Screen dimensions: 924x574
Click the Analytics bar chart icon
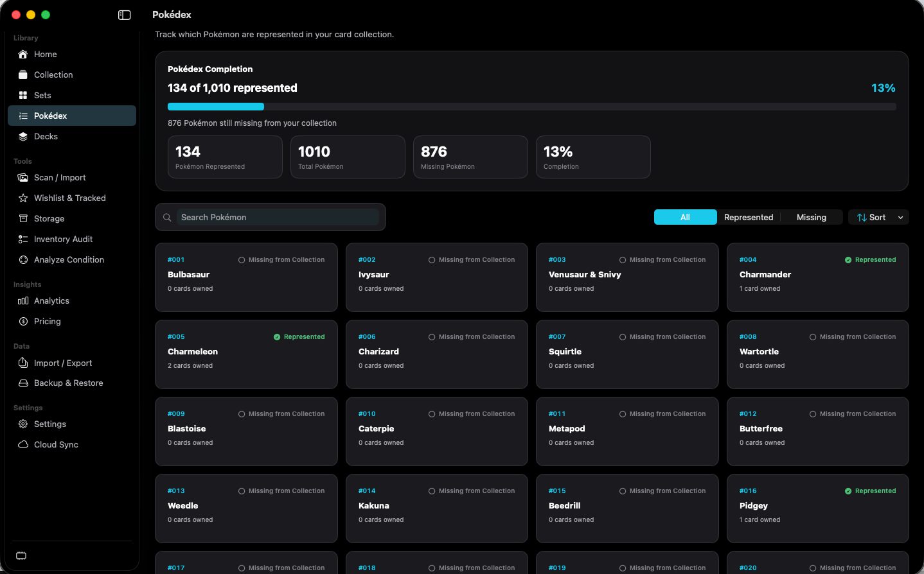pyautogui.click(x=23, y=301)
